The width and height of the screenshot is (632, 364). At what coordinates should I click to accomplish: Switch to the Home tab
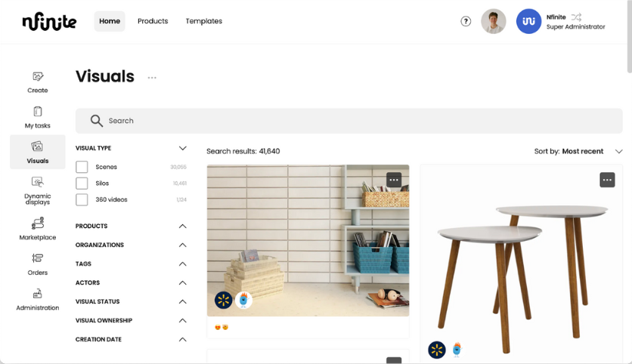(110, 21)
